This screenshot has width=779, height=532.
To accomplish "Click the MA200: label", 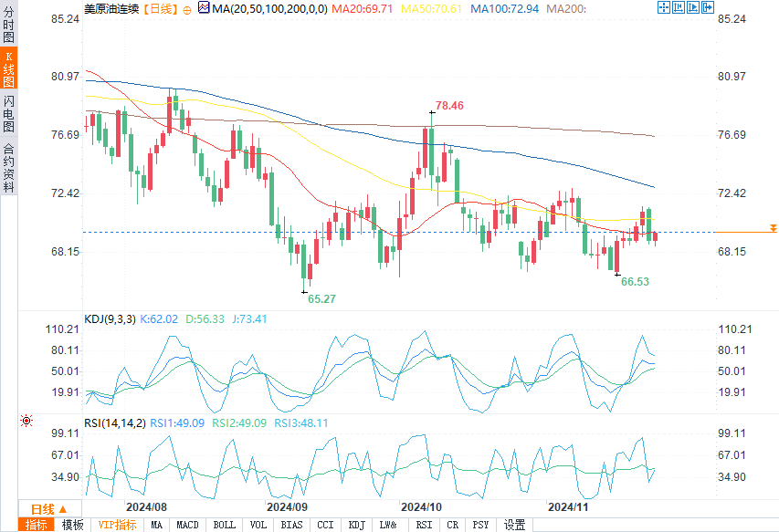I will coord(566,8).
